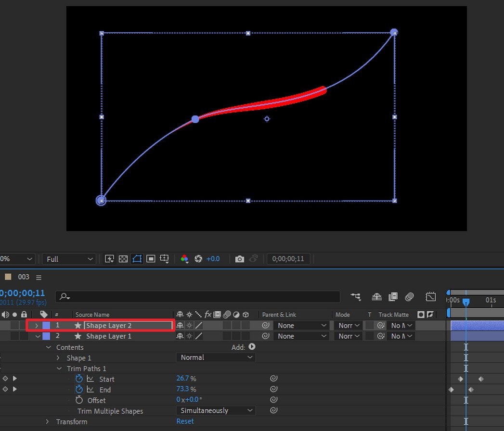The image size is (504, 431).
Task: Click the Frame Blending enable icon
Action: (393, 296)
